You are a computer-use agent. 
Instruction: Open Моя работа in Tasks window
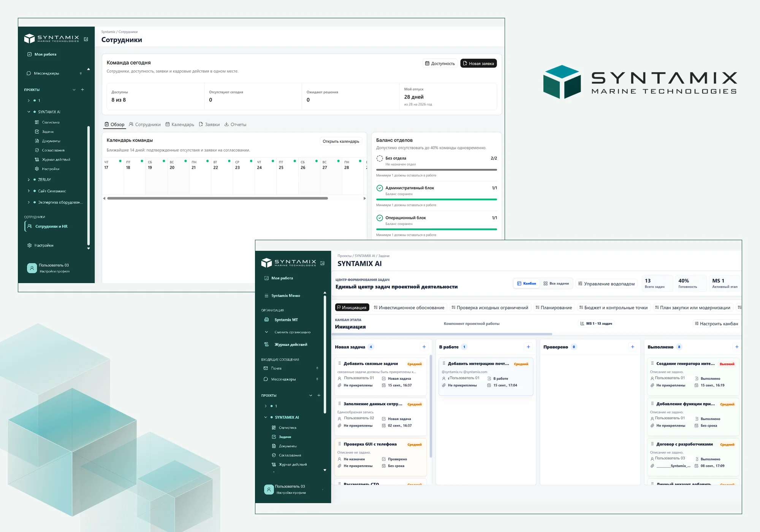(x=279, y=278)
